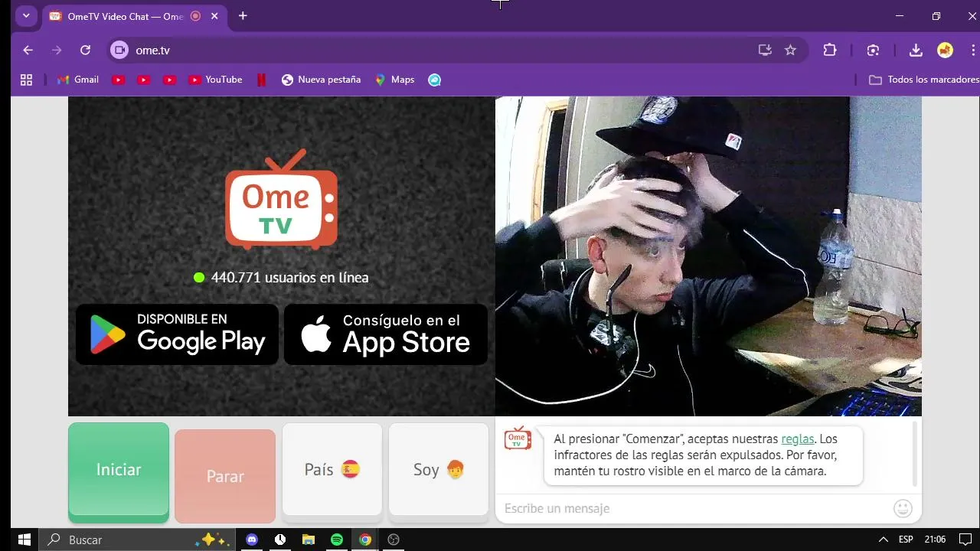Open the emoji picker smiley
This screenshot has height=551, width=980.
(903, 508)
